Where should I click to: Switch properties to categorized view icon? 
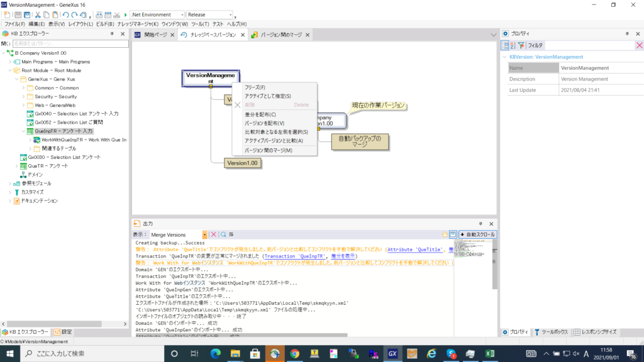(505, 45)
